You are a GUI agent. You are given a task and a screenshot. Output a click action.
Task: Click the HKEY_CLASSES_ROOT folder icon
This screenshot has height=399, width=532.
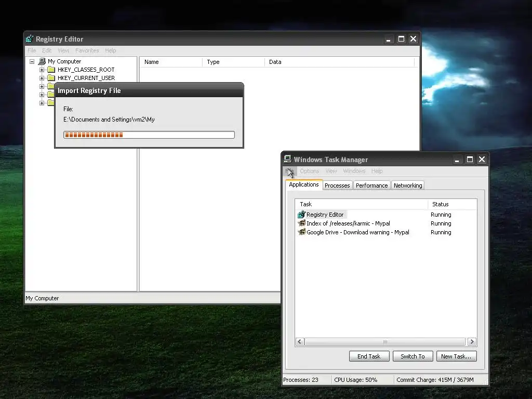[51, 70]
